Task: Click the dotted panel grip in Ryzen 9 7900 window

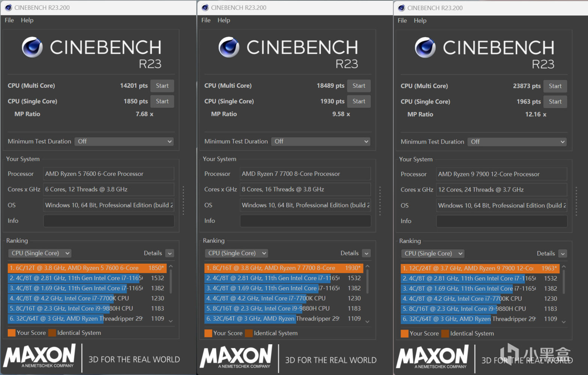Action: [576, 201]
